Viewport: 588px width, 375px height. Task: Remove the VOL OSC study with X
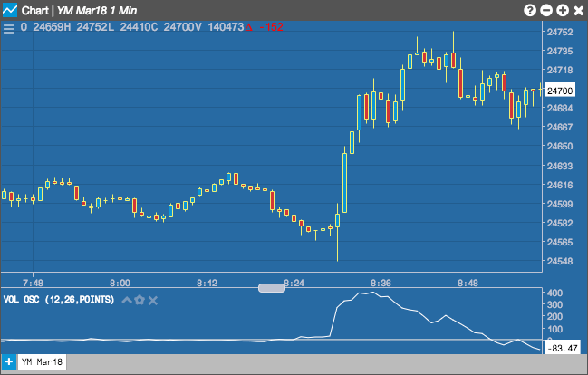(x=153, y=300)
